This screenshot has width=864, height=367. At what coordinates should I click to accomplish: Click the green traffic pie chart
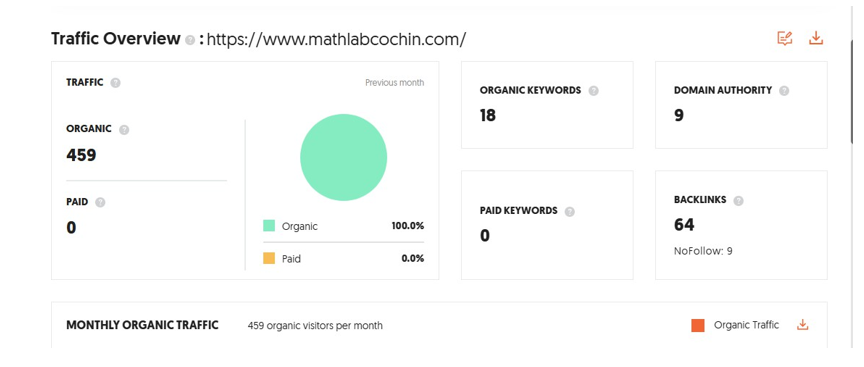point(343,157)
